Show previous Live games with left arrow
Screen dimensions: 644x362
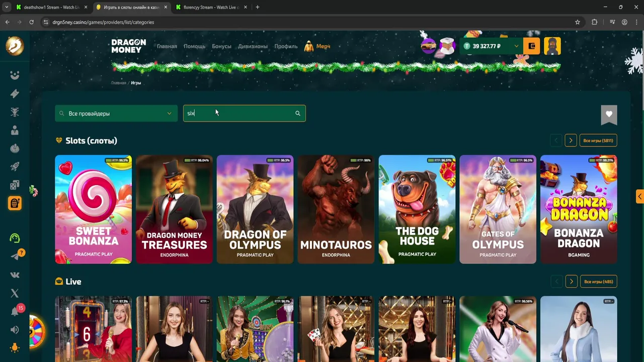pyautogui.click(x=556, y=282)
